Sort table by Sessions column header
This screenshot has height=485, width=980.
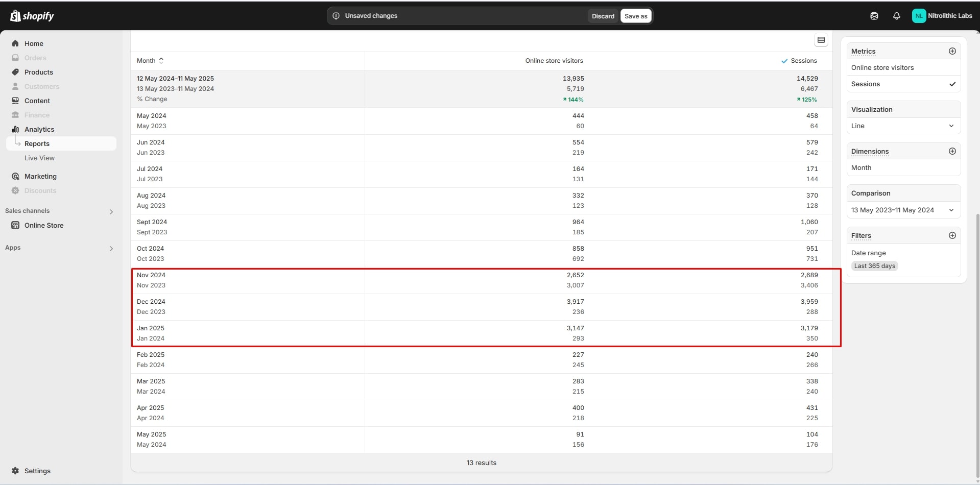pos(803,61)
